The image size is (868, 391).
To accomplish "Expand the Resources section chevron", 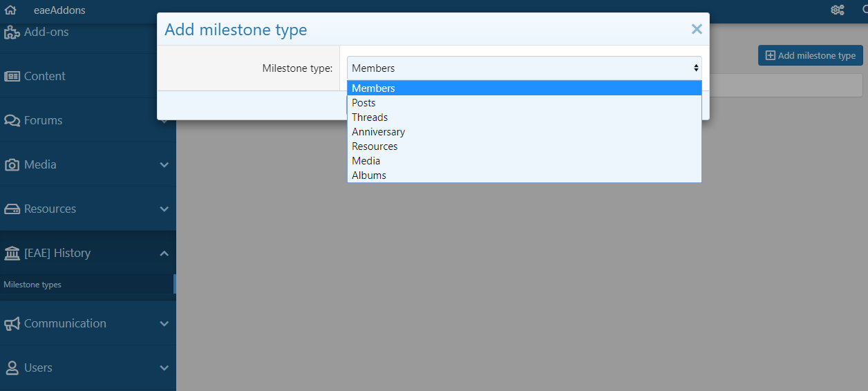I will pos(164,209).
